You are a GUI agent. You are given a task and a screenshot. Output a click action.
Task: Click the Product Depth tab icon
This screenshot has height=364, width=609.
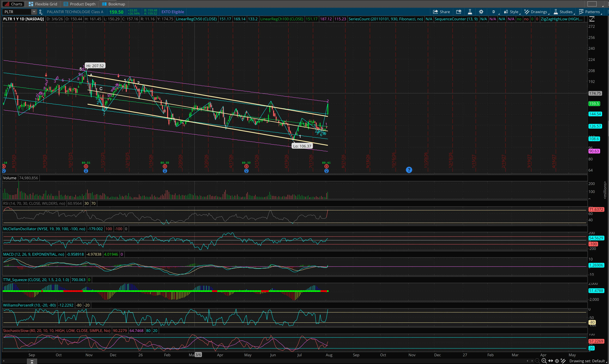coord(66,4)
